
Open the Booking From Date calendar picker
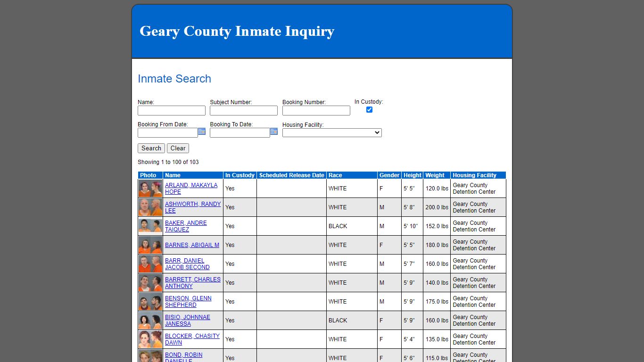(202, 132)
